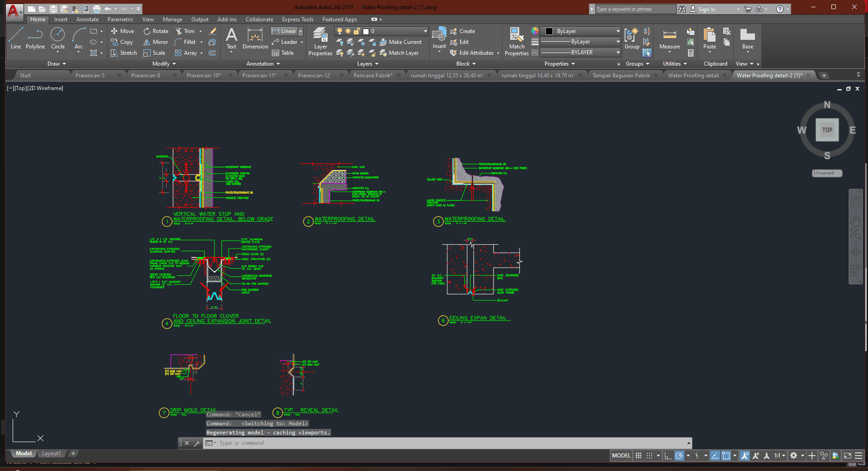Click Sign In link
Viewport: 868px width, 471px height.
tap(707, 9)
